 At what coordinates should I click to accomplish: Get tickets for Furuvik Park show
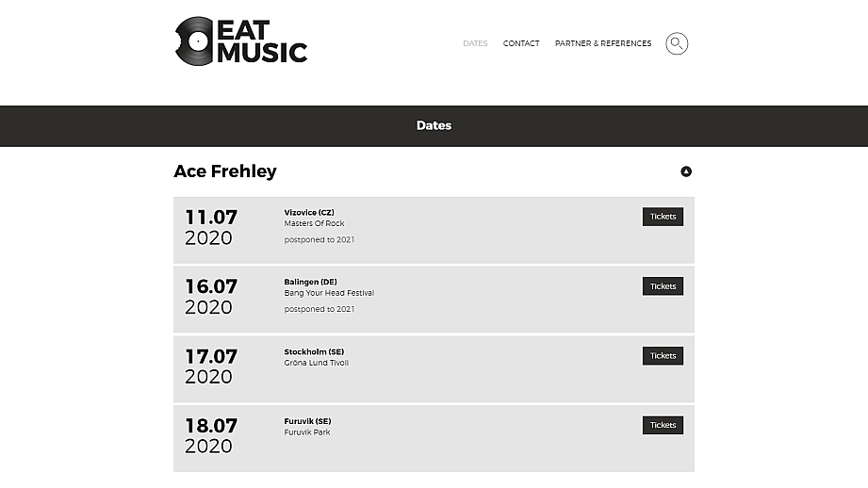(663, 426)
